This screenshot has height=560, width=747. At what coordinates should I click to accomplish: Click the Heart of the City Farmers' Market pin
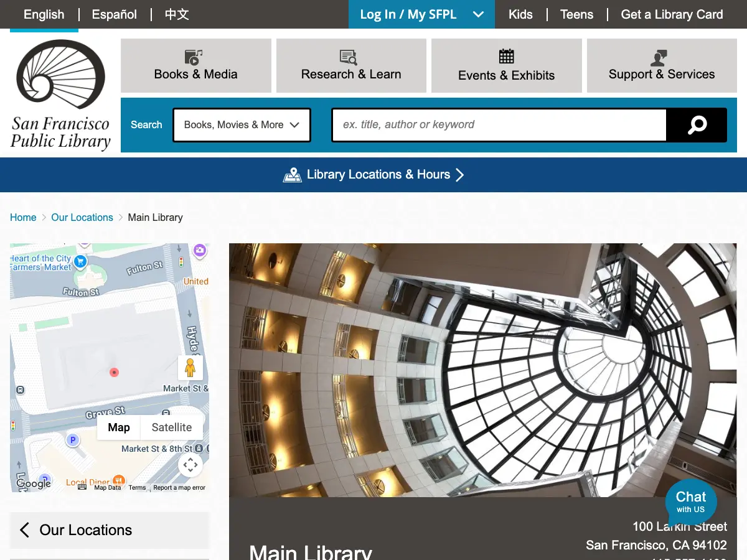pyautogui.click(x=80, y=261)
